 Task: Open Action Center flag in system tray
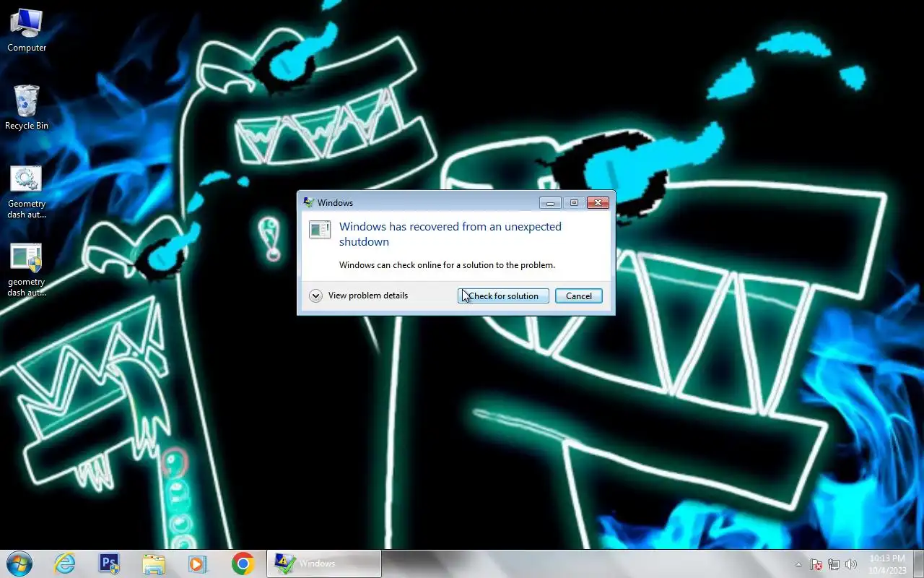pos(816,564)
